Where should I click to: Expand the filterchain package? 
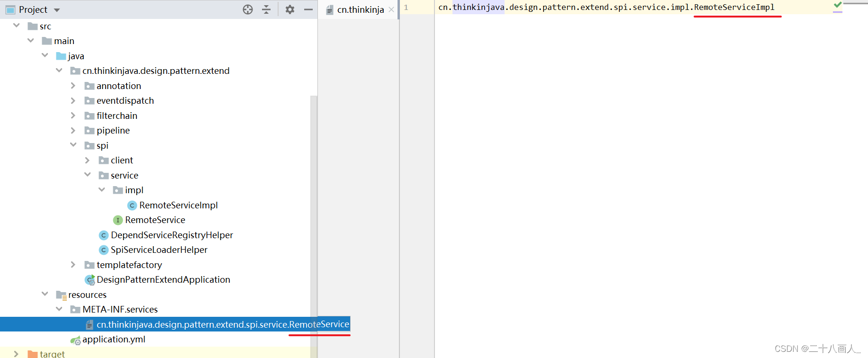click(x=73, y=116)
